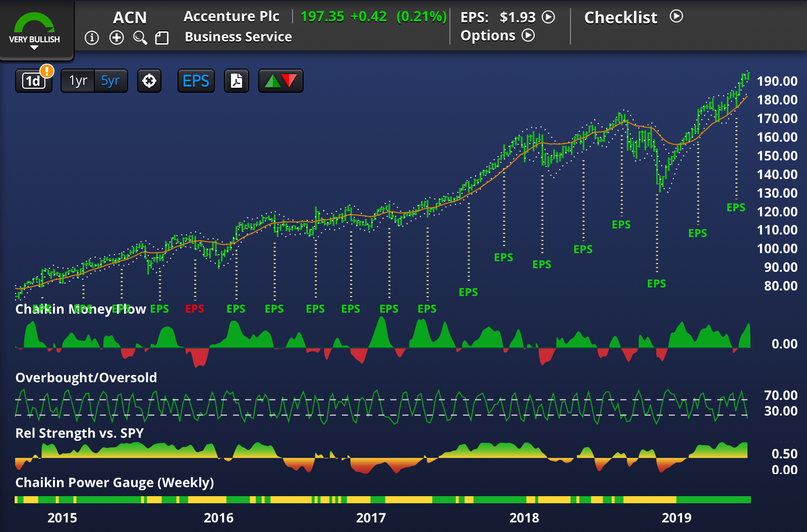Toggle the EPS overlay button

(x=196, y=81)
